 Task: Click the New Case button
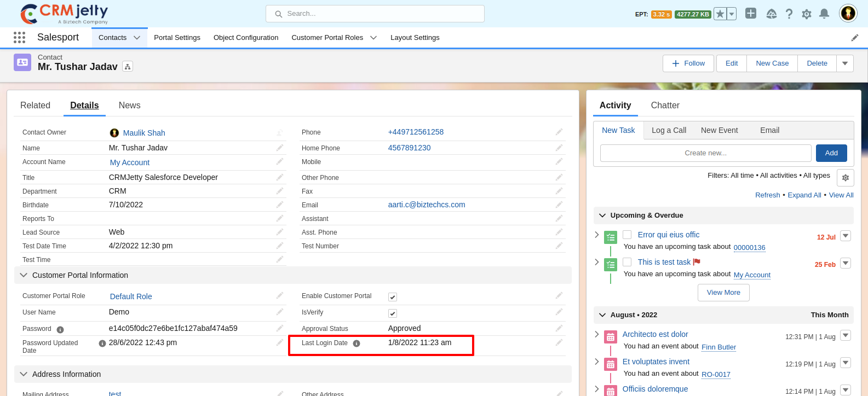click(772, 63)
